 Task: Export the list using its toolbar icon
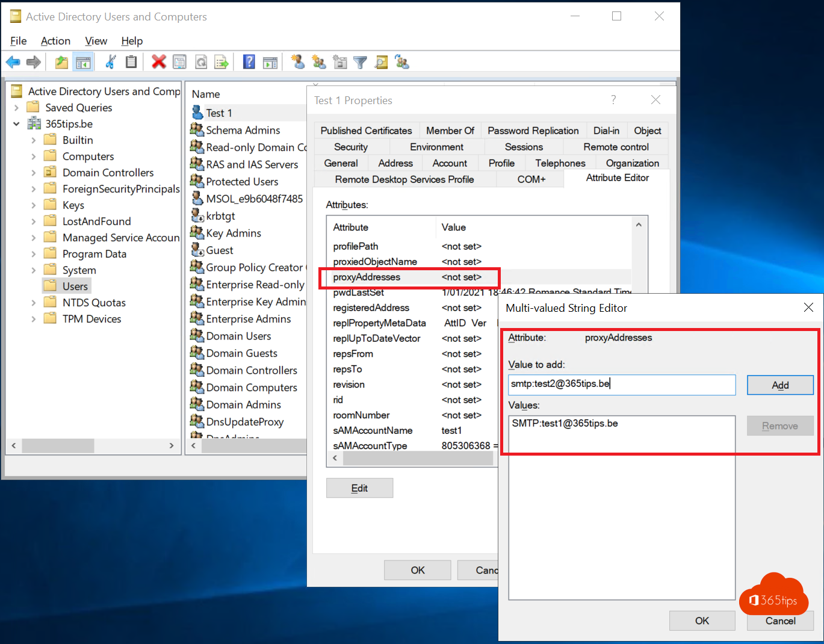(221, 61)
